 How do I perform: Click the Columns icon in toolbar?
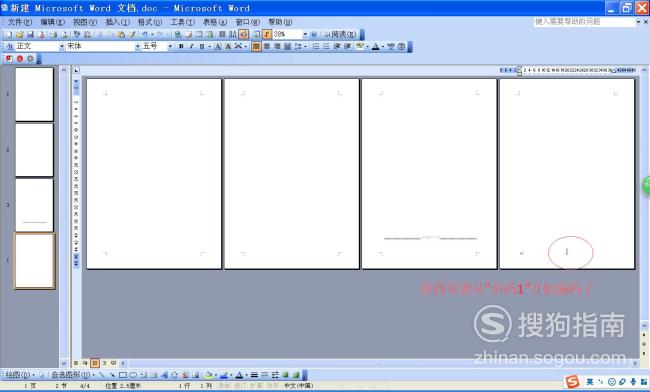[x=221, y=34]
